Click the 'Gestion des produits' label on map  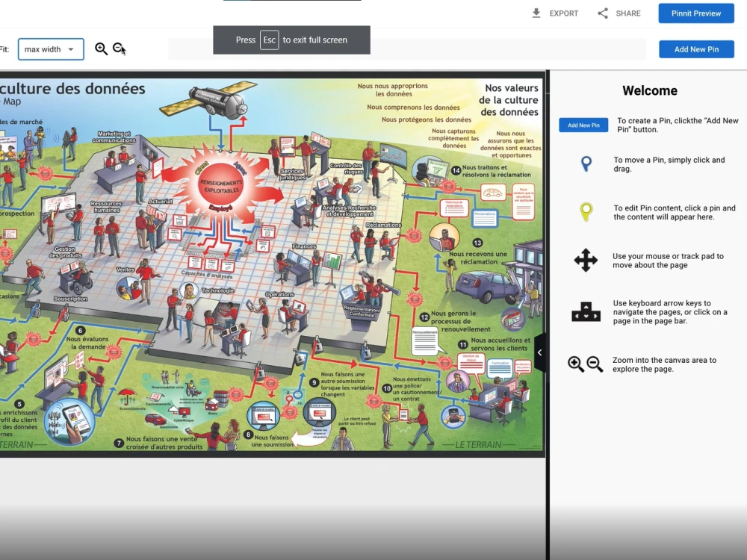tap(65, 252)
